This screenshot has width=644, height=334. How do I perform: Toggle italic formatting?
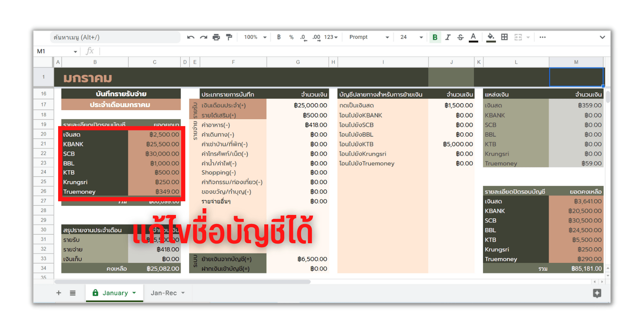click(448, 37)
